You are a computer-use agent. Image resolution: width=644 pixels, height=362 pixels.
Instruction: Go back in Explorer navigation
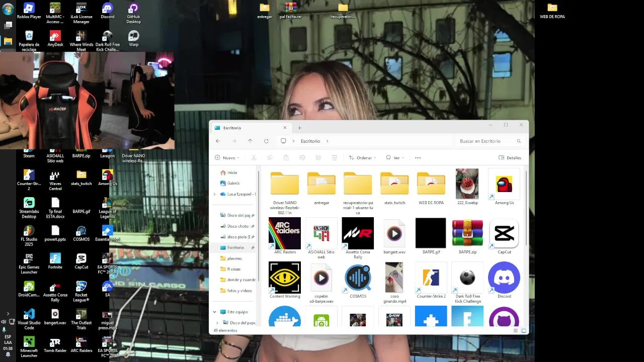click(218, 141)
